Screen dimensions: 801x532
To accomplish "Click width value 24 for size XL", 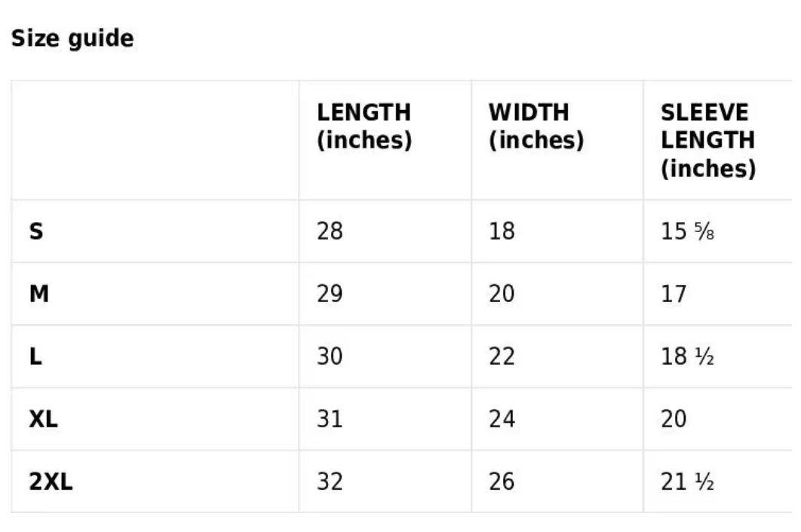I will 502,419.
